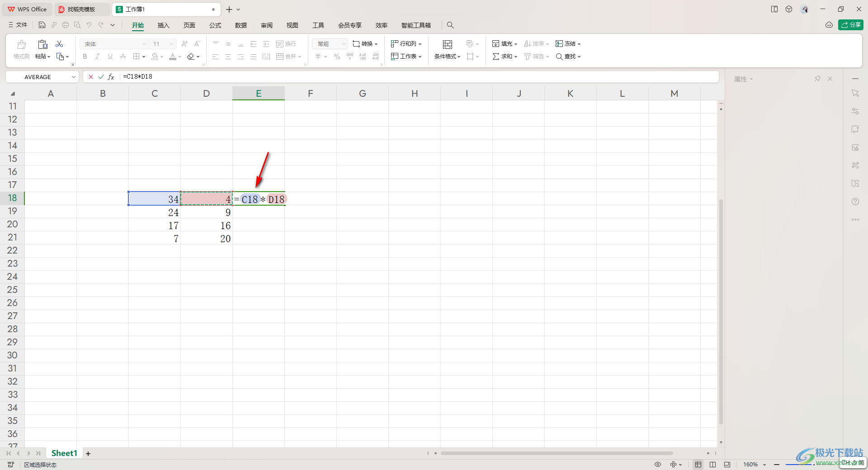Click the increase indent icon
This screenshot has height=470, width=868.
[x=266, y=44]
